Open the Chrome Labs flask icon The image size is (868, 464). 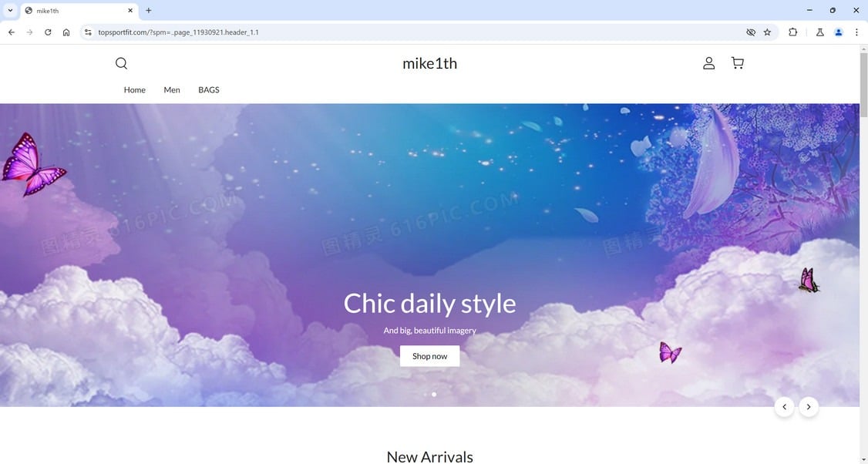(x=820, y=32)
